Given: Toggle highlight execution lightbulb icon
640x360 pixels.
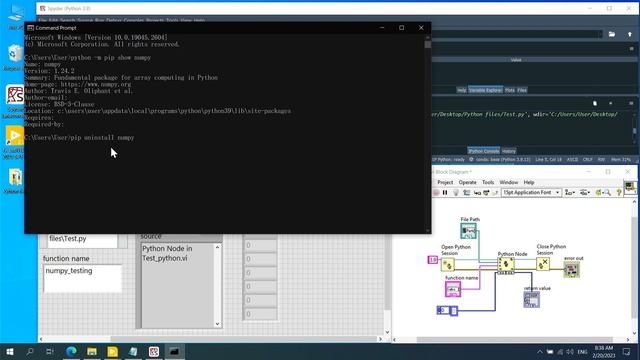Looking at the screenshot, I should [456, 192].
